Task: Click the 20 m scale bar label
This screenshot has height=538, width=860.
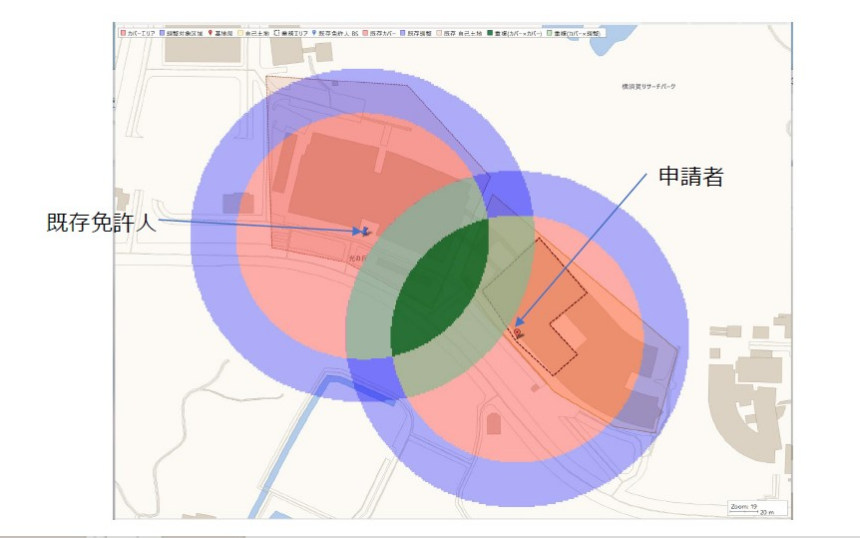Action: [767, 513]
